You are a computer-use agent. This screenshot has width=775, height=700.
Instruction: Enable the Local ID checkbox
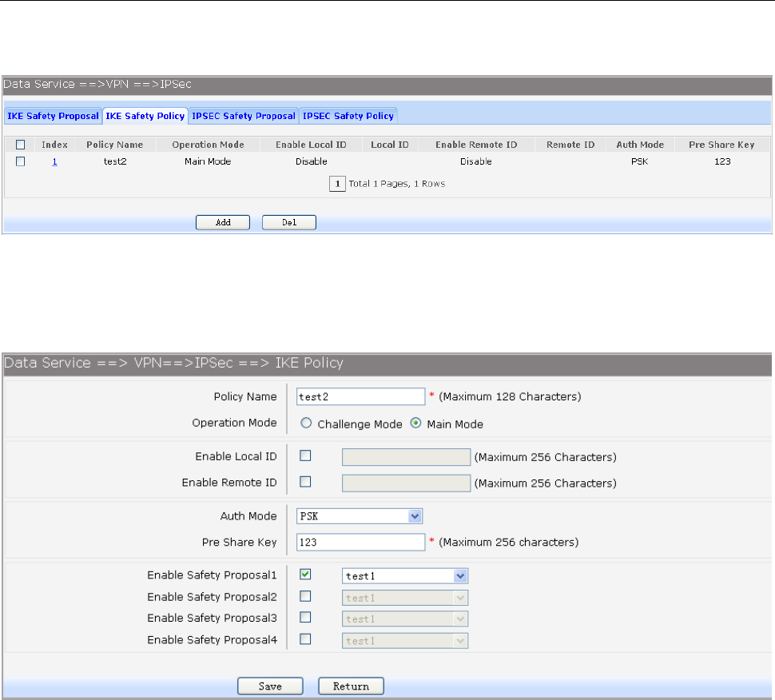(304, 456)
